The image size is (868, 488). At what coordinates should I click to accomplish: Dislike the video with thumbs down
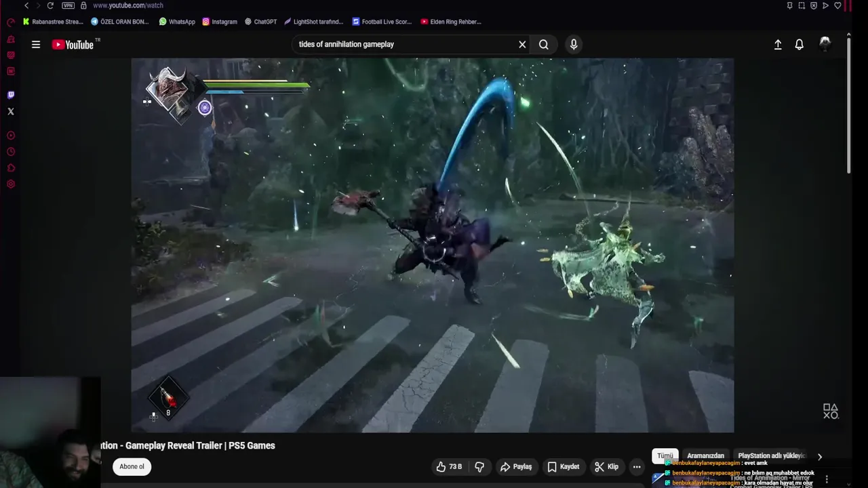pos(479,466)
